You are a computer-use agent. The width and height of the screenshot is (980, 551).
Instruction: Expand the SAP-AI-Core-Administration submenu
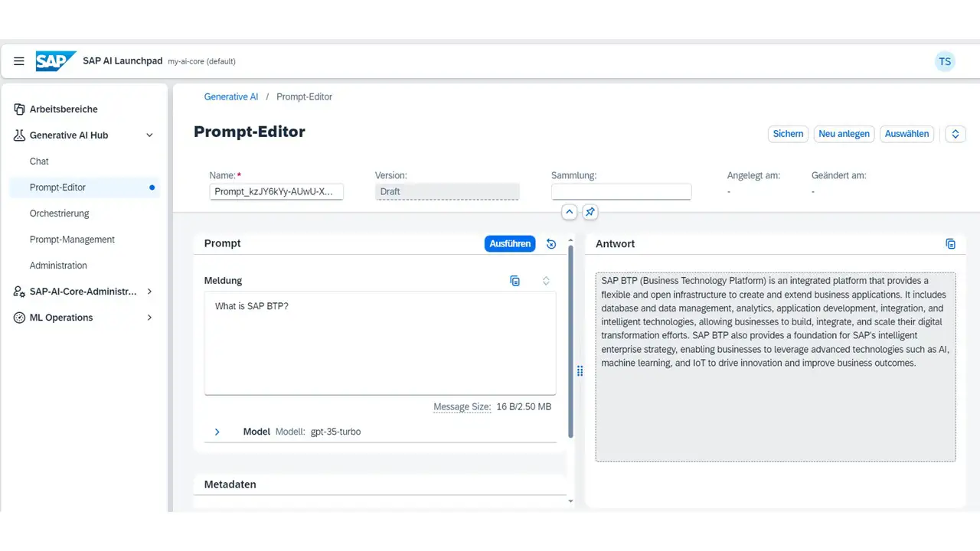(x=149, y=292)
